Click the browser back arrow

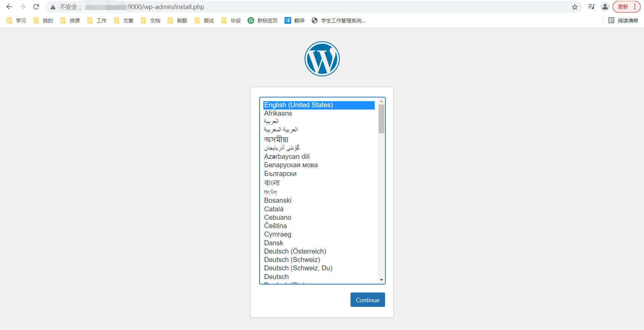(9, 7)
